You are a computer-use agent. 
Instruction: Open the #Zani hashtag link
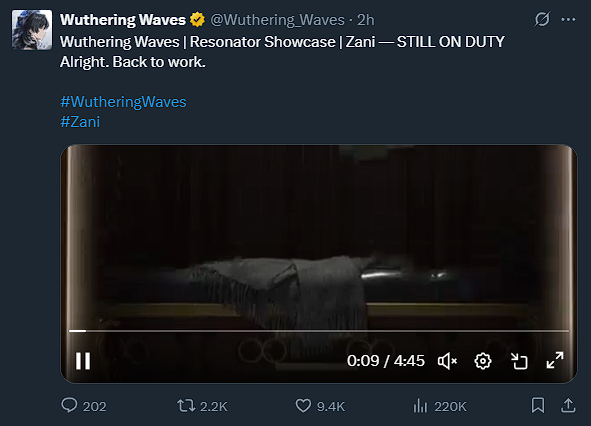80,122
